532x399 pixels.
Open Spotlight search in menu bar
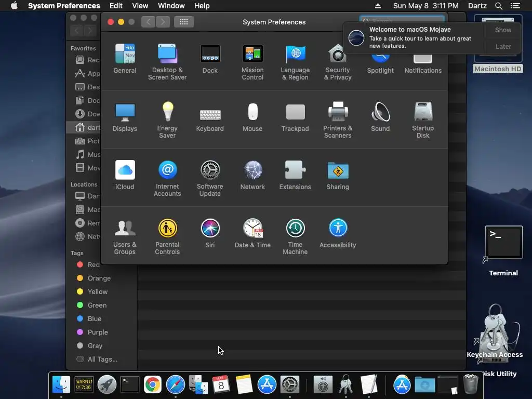pos(498,6)
